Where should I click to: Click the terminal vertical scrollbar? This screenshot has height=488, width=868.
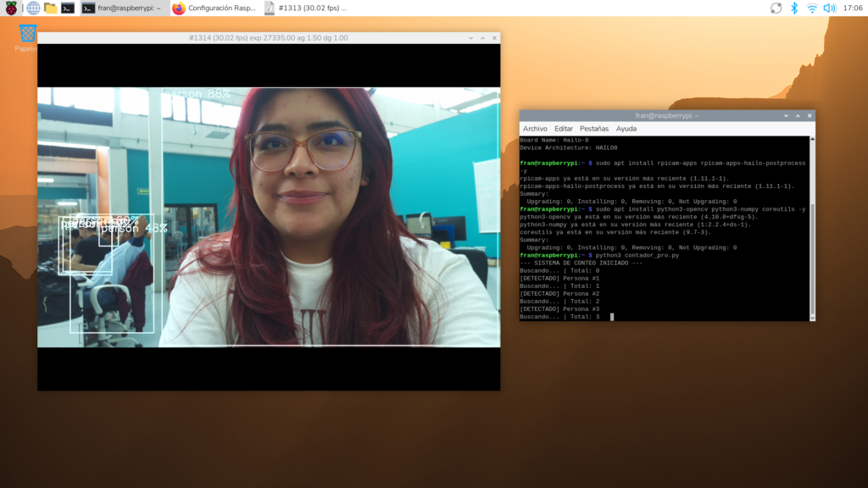812,229
